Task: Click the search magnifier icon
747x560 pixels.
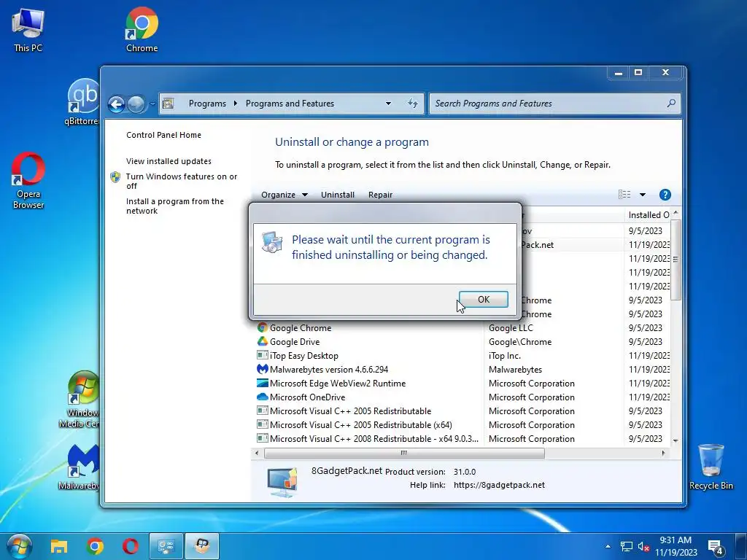Action: tap(671, 103)
